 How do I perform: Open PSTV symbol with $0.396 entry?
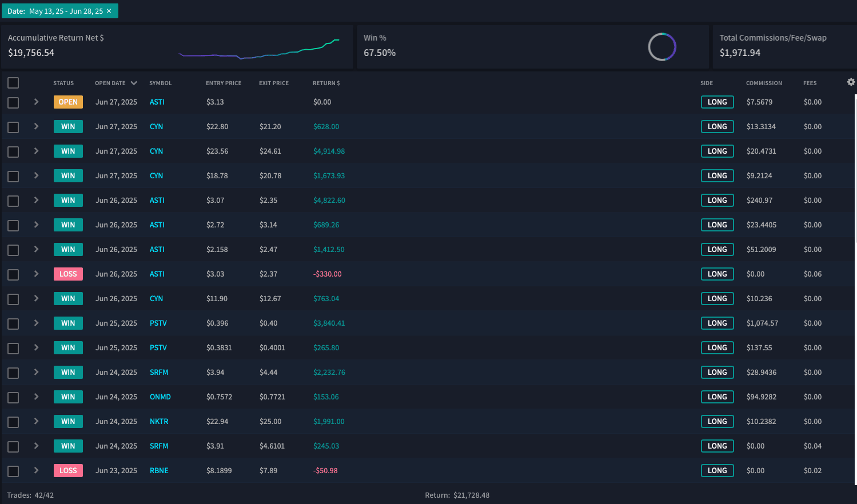[158, 323]
